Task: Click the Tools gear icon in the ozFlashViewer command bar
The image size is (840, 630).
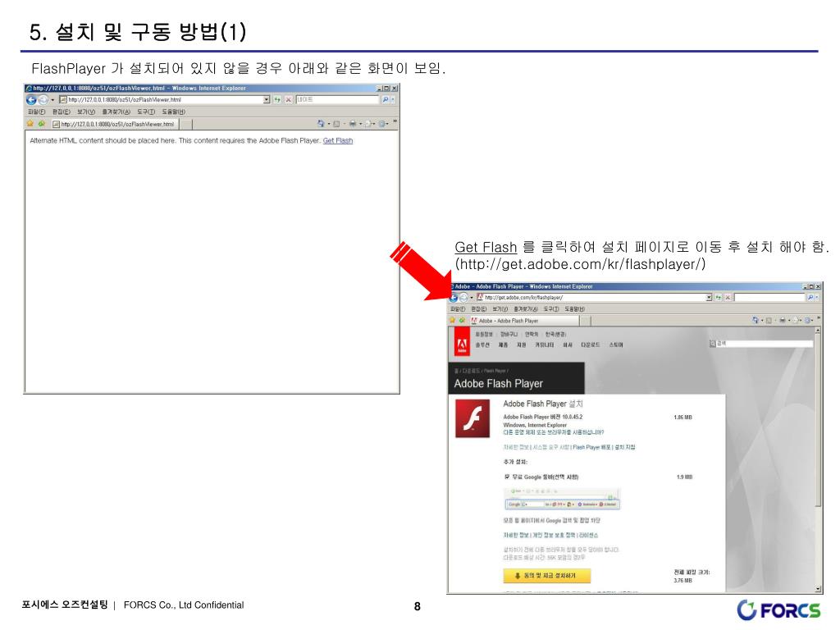Action: (x=382, y=124)
